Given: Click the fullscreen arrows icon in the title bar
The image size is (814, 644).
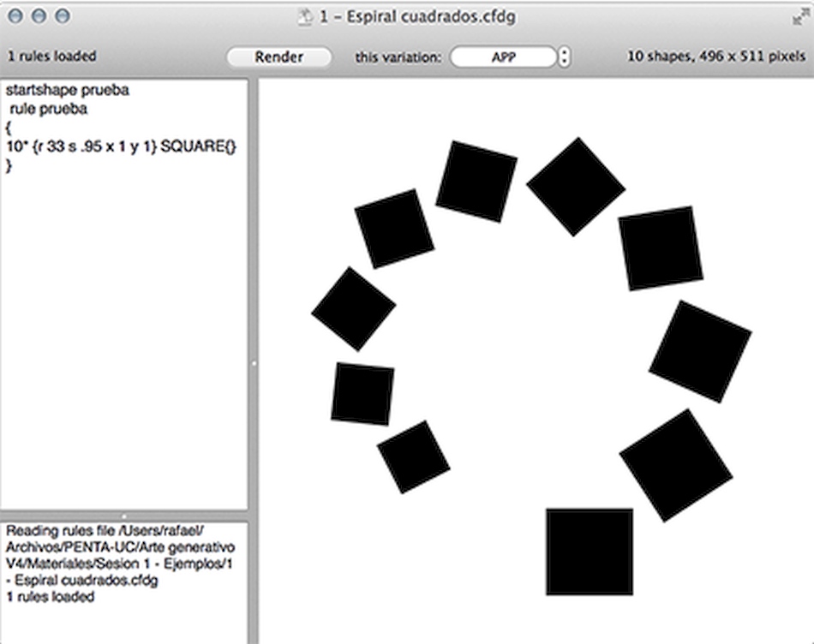Looking at the screenshot, I should (800, 16).
